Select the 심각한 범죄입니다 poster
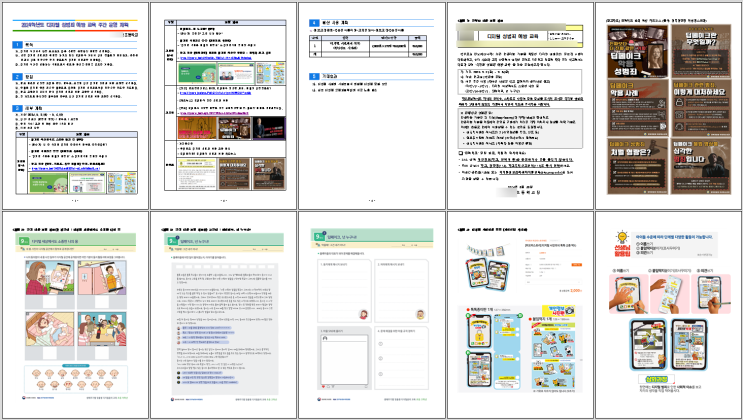The image size is (743, 420). click(x=701, y=166)
